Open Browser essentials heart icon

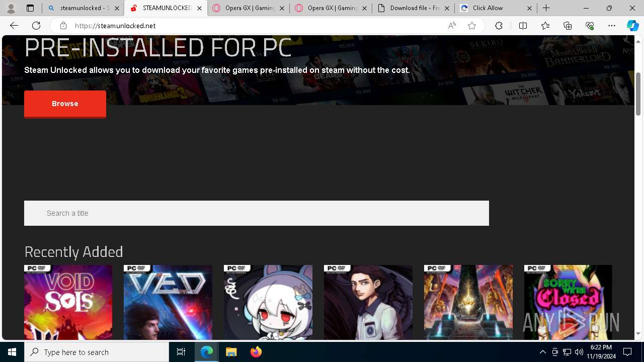[x=590, y=26]
